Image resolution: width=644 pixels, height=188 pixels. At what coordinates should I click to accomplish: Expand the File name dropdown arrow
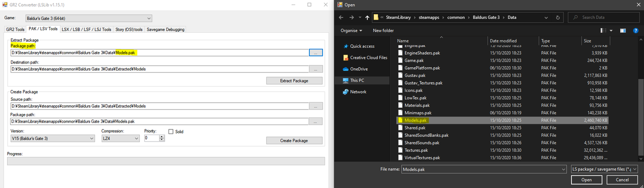click(x=563, y=170)
